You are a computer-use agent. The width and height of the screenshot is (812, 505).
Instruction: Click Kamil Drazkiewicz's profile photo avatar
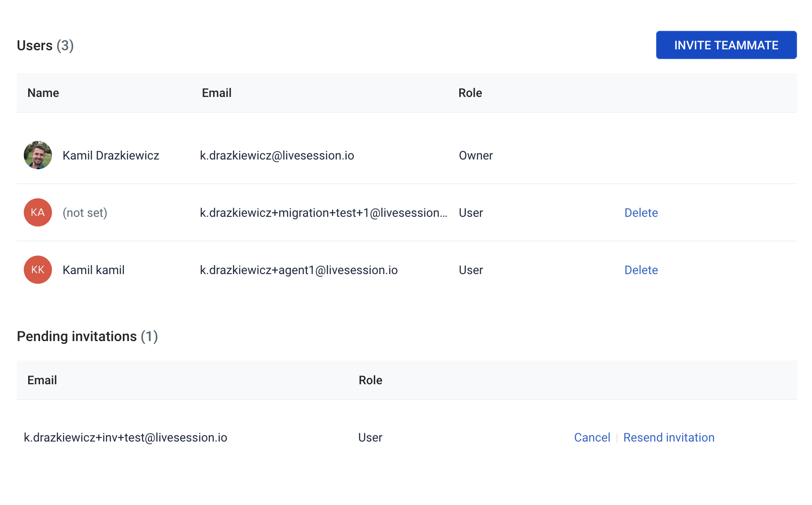[x=38, y=155]
